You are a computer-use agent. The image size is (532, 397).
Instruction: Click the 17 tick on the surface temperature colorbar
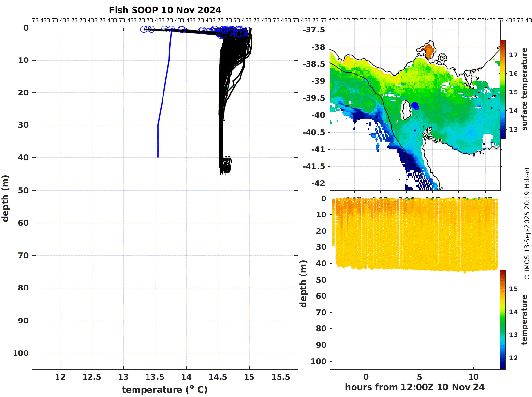pyautogui.click(x=513, y=55)
